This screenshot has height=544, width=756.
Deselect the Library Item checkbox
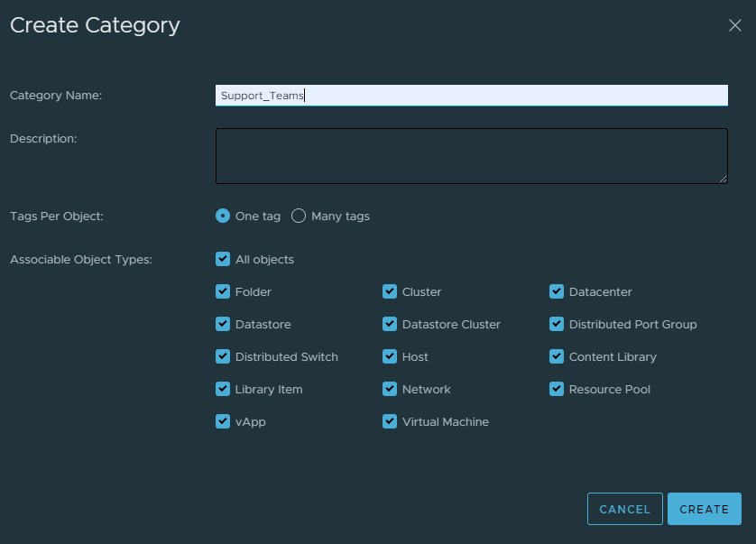pyautogui.click(x=223, y=390)
